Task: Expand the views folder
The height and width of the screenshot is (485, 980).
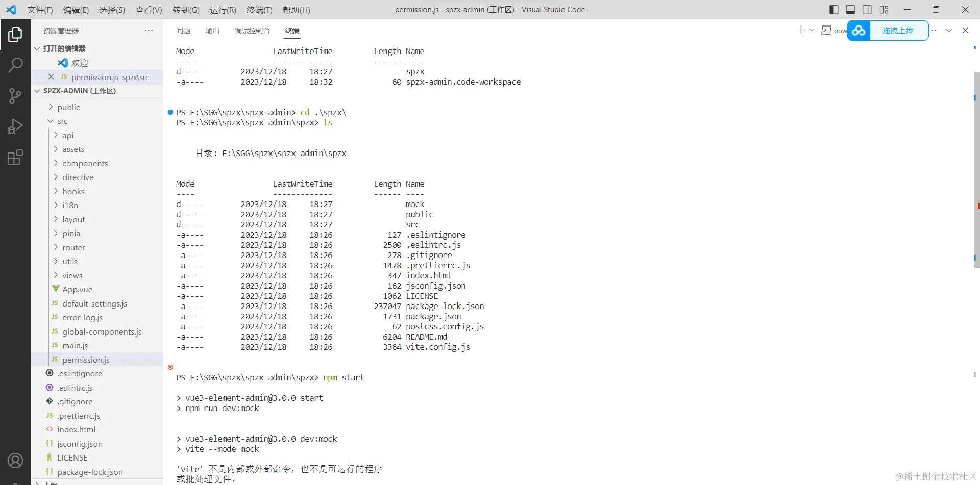Action: [x=97, y=275]
